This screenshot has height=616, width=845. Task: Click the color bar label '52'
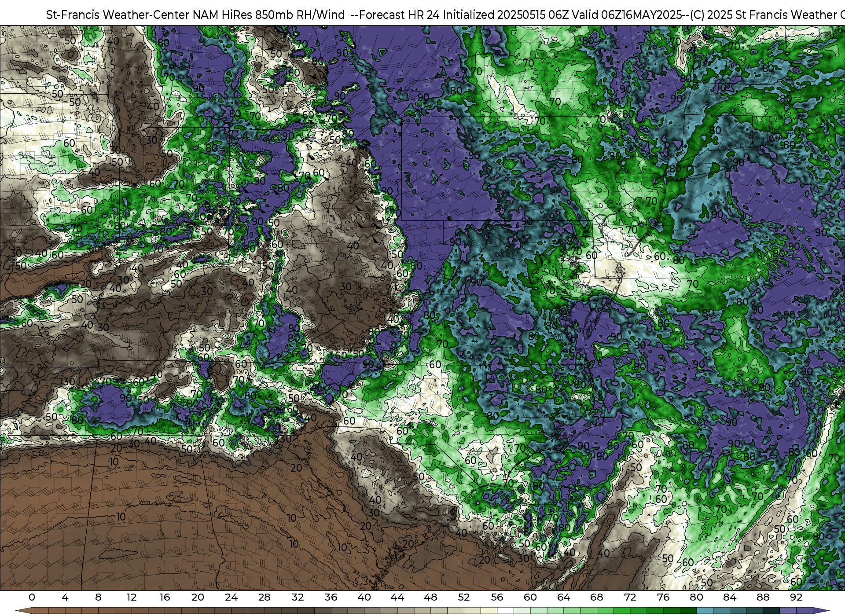pyautogui.click(x=464, y=597)
